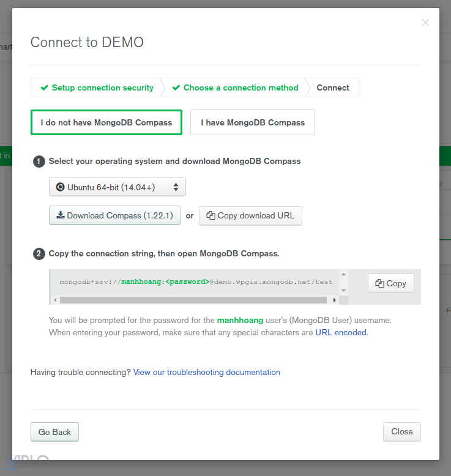Select 'I have MongoDB Compass' option
This screenshot has height=476, width=451.
point(252,122)
